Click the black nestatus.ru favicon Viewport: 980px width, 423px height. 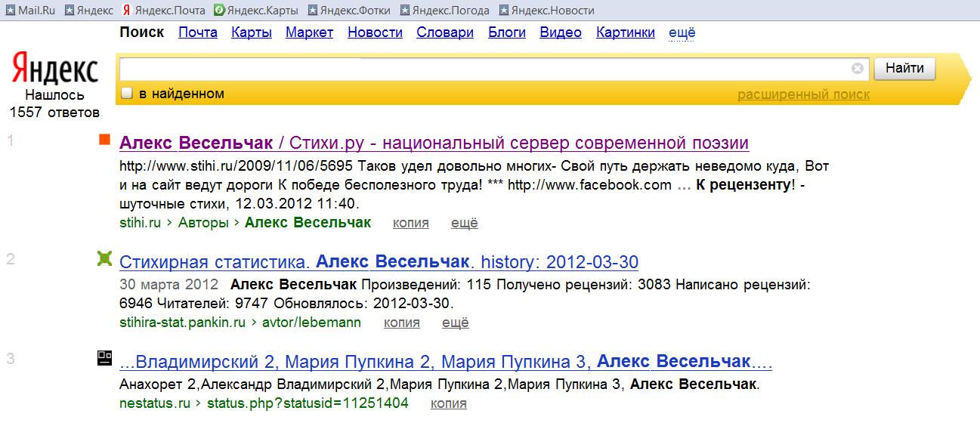coord(105,358)
